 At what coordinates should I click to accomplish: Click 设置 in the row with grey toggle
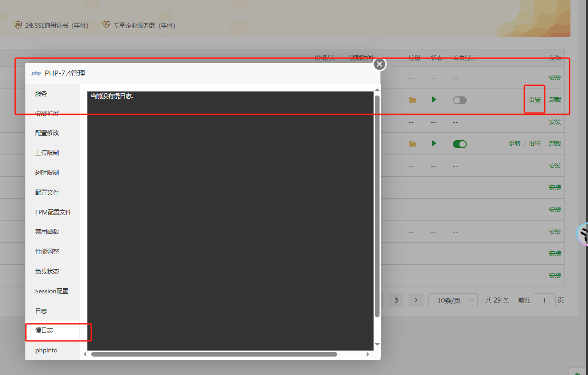tap(535, 100)
